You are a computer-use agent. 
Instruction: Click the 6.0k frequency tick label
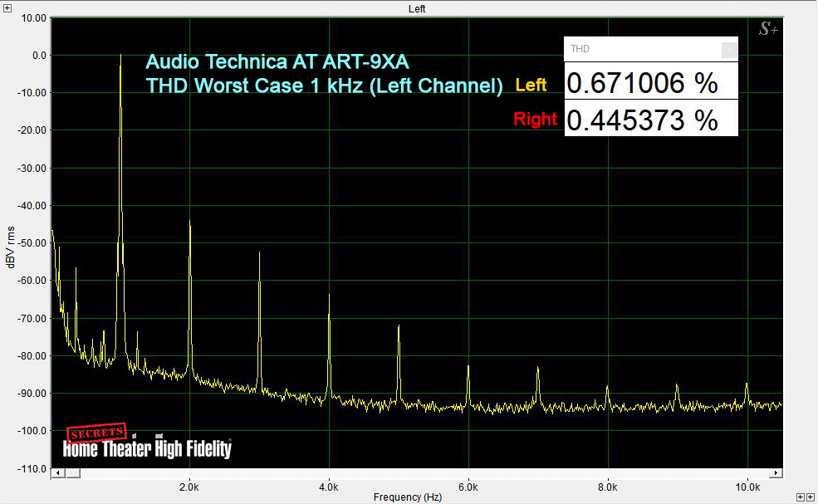click(468, 487)
